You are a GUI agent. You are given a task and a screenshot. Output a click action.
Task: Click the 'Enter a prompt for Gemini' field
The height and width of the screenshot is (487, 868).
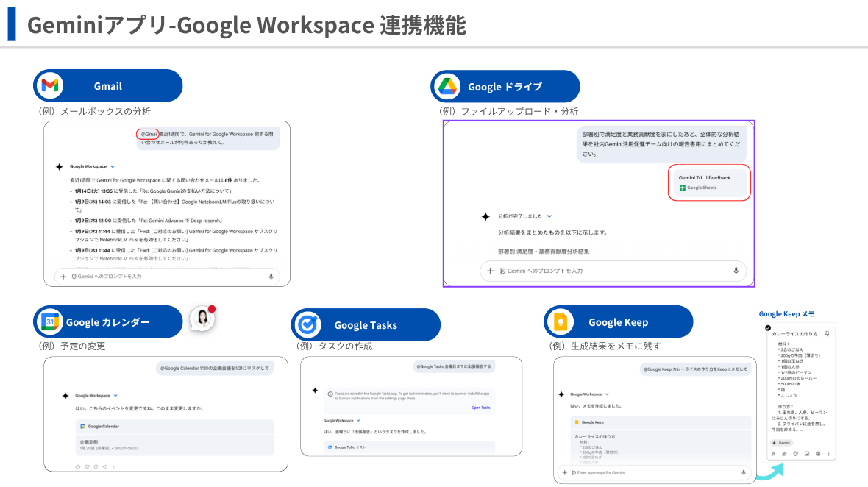[654, 472]
